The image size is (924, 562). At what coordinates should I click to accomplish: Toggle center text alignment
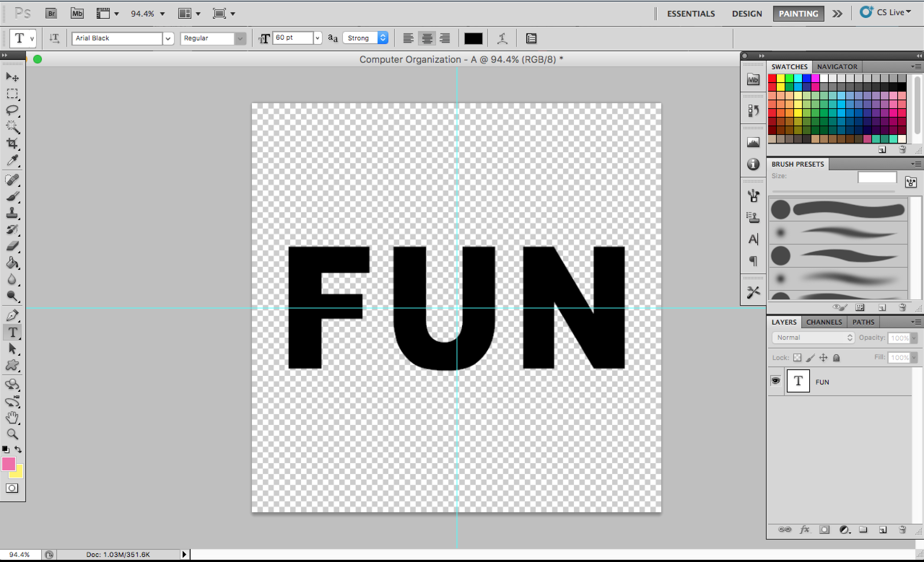point(426,38)
